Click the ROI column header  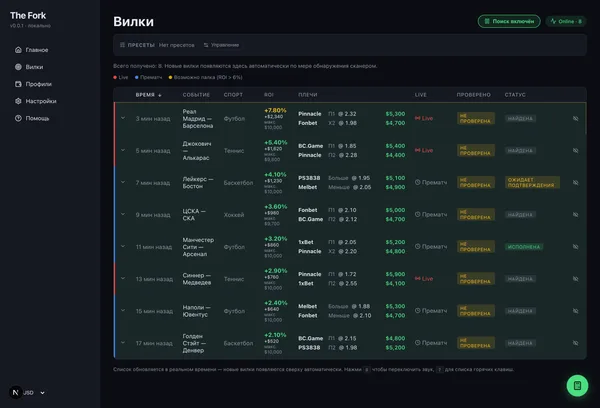tap(269, 95)
